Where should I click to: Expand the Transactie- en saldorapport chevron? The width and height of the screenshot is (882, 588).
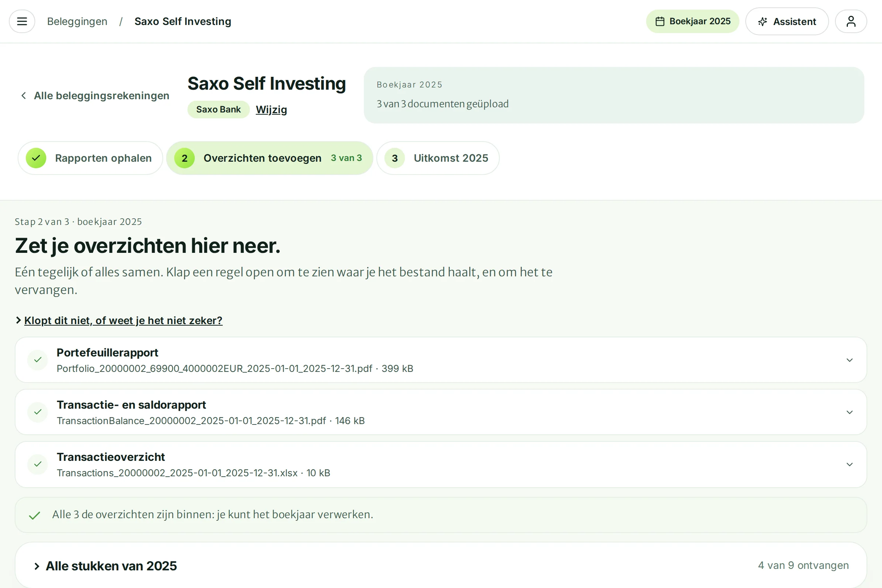849,412
